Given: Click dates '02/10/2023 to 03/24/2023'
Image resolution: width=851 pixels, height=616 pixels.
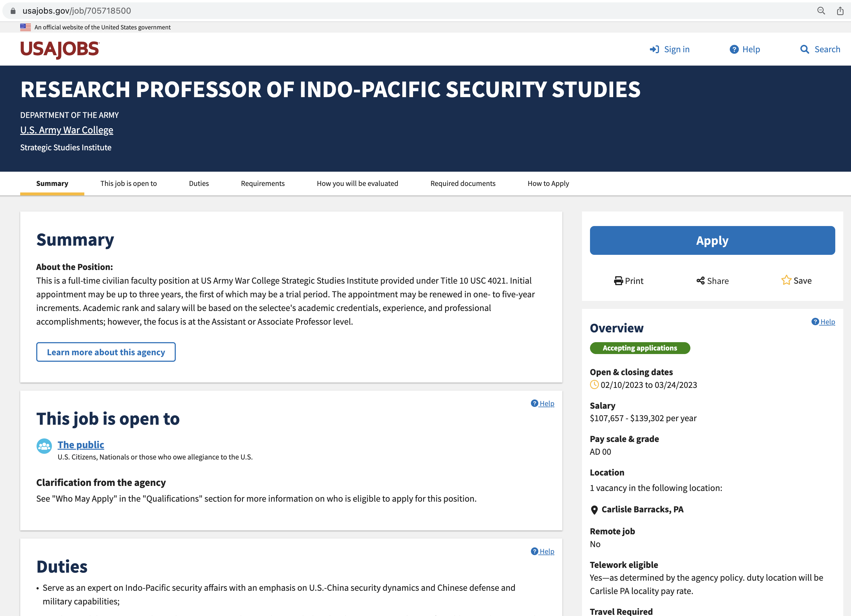Looking at the screenshot, I should tap(649, 385).
